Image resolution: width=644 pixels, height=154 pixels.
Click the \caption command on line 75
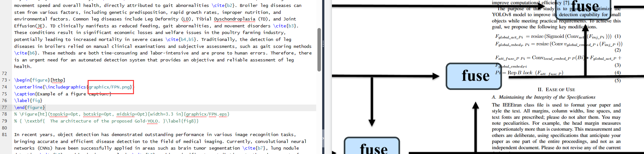25,94
